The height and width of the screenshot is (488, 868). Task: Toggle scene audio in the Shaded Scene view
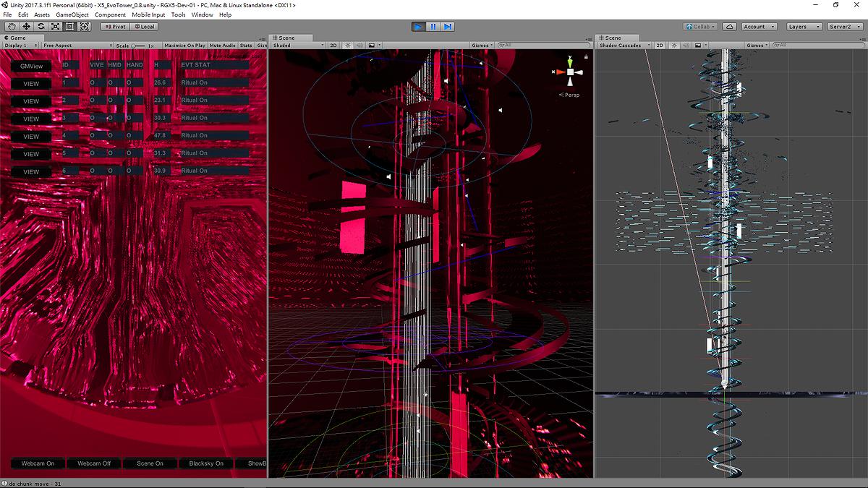tap(359, 46)
